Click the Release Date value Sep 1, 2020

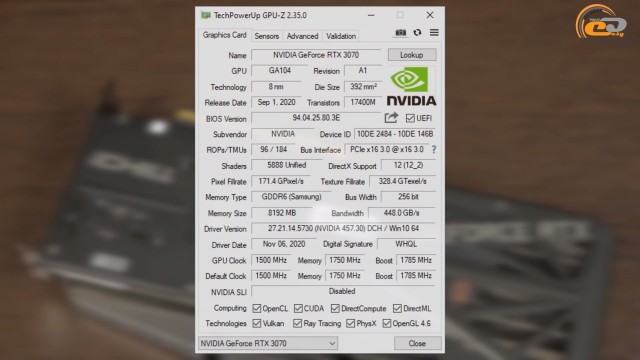pos(276,102)
